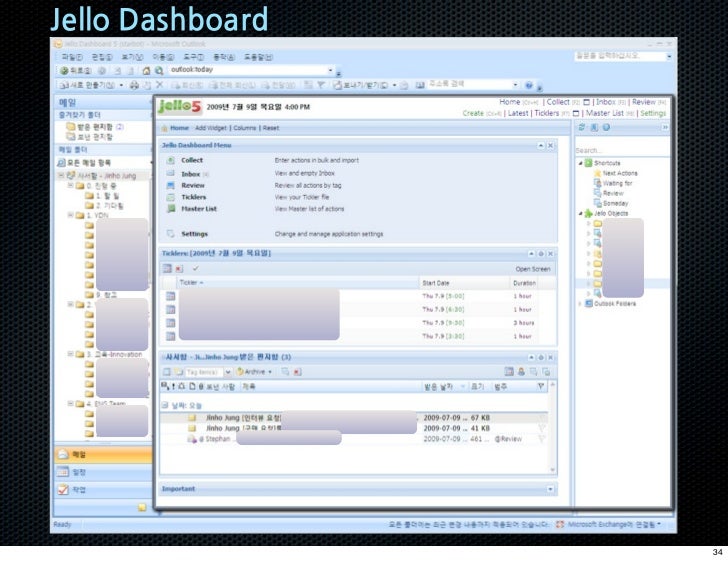The image size is (728, 561).
Task: Switch to the Tasks pane button (작업)
Action: [103, 489]
